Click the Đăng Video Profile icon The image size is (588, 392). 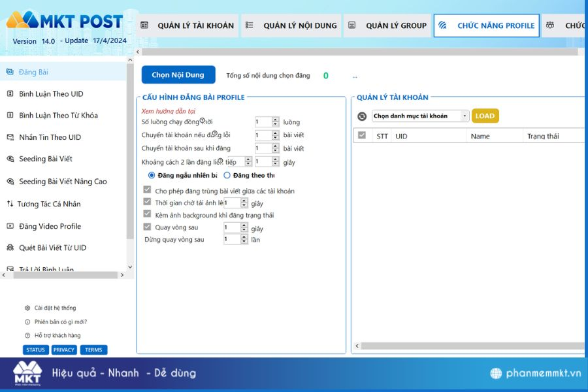coord(10,226)
